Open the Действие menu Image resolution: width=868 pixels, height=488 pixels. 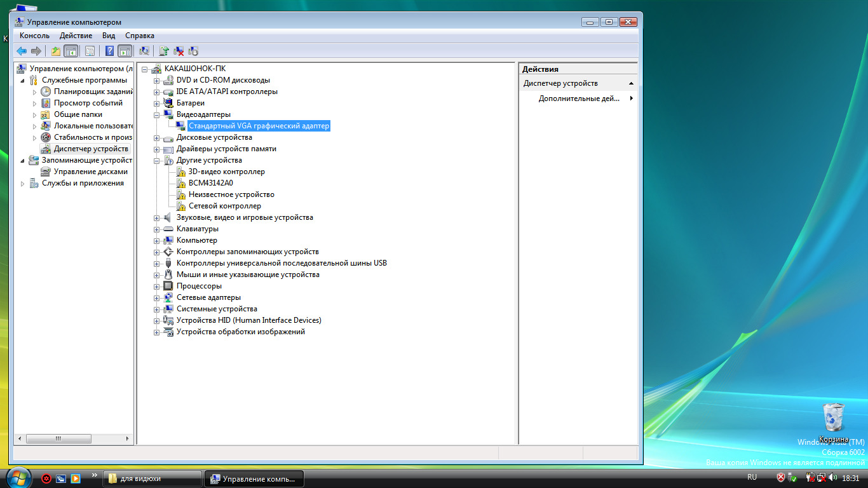point(76,36)
